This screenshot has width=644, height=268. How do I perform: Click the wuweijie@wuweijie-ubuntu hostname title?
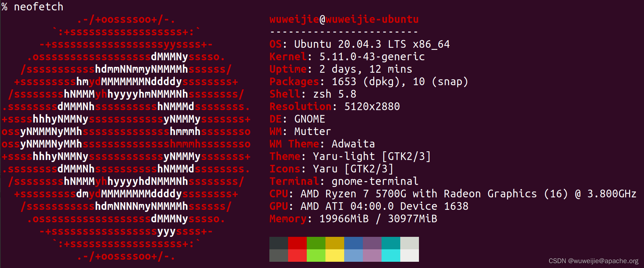344,19
